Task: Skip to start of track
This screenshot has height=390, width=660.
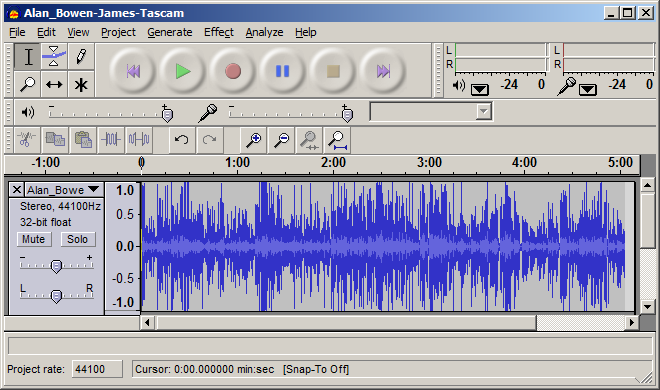Action: tap(133, 71)
